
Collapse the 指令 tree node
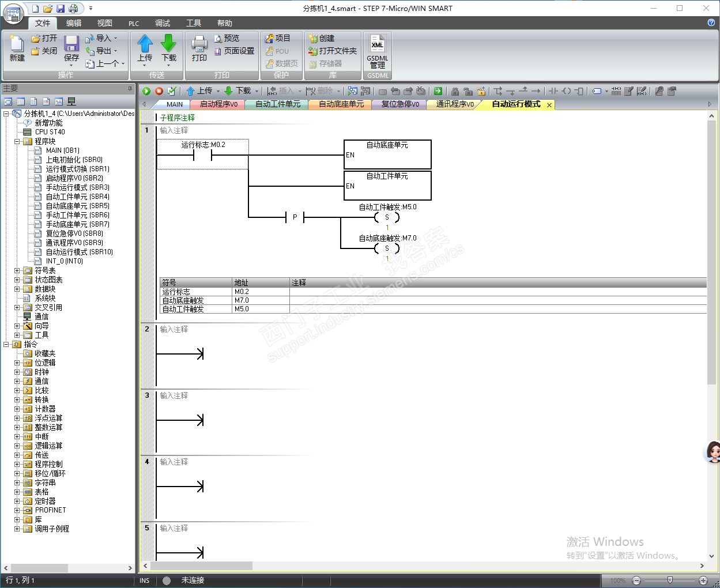coord(6,344)
